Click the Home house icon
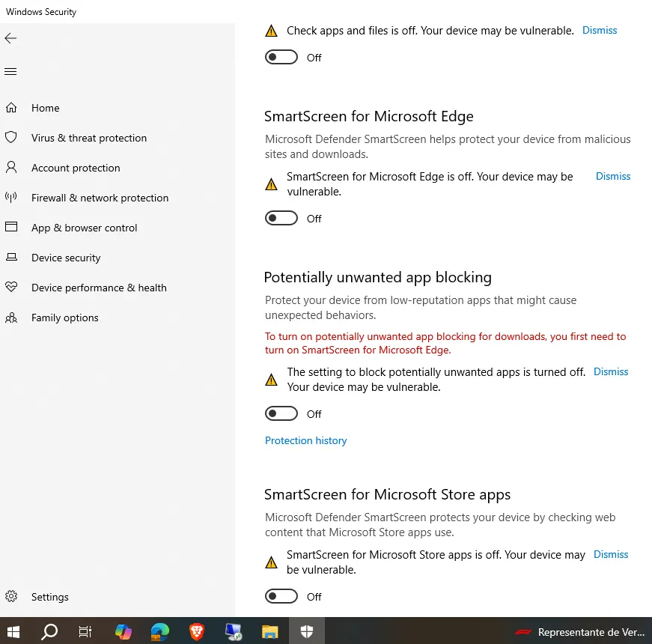 (11, 108)
